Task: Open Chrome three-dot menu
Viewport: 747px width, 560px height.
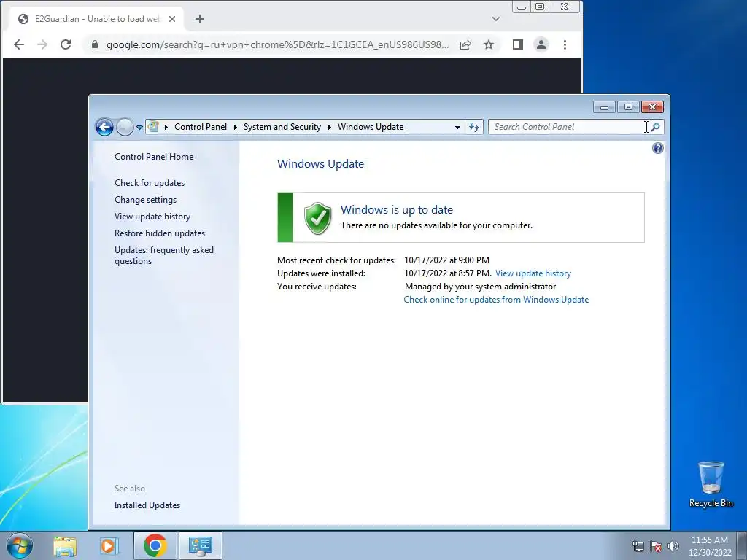Action: click(565, 44)
